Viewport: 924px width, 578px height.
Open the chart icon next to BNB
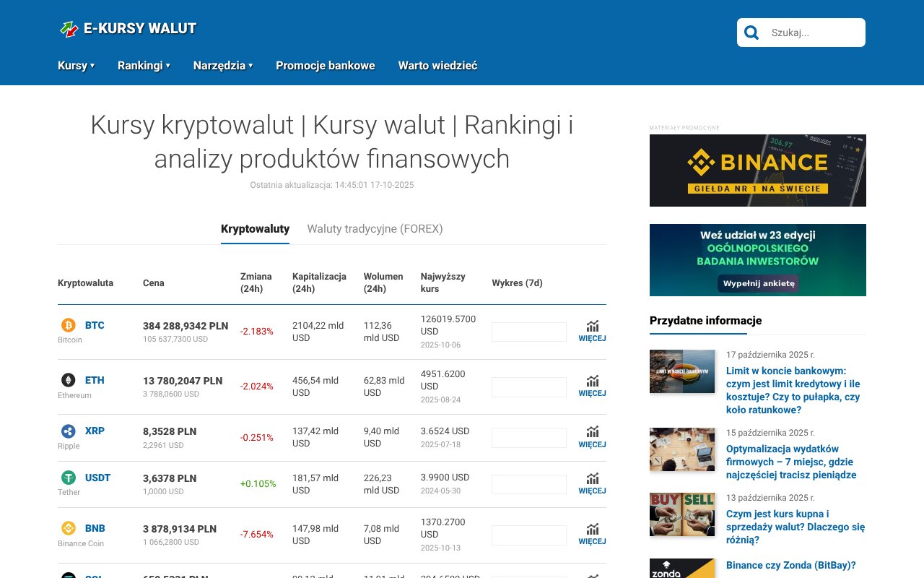pos(592,528)
